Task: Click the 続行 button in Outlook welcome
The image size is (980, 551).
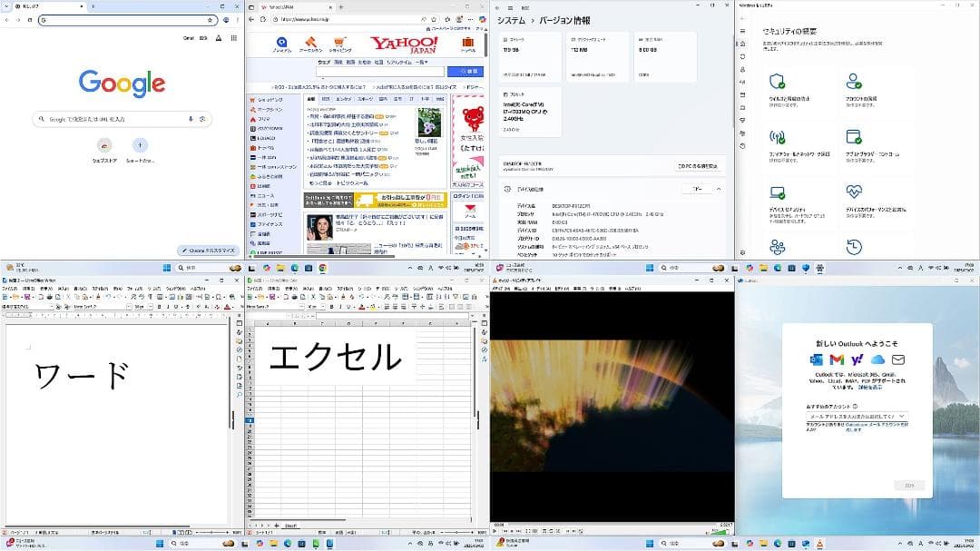Action: tap(910, 485)
